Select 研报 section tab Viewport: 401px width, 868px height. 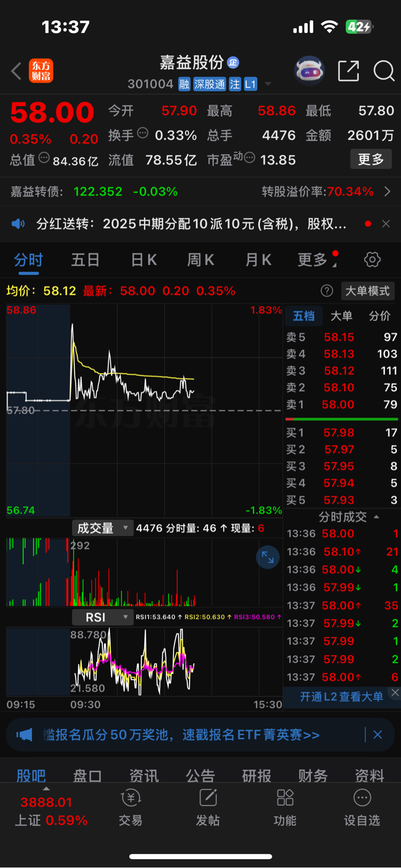point(256,776)
